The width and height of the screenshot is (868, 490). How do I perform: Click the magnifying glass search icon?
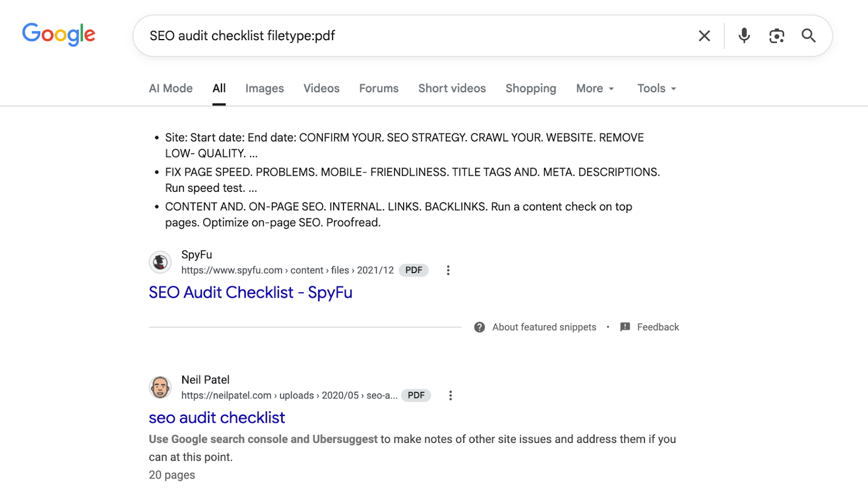point(808,36)
